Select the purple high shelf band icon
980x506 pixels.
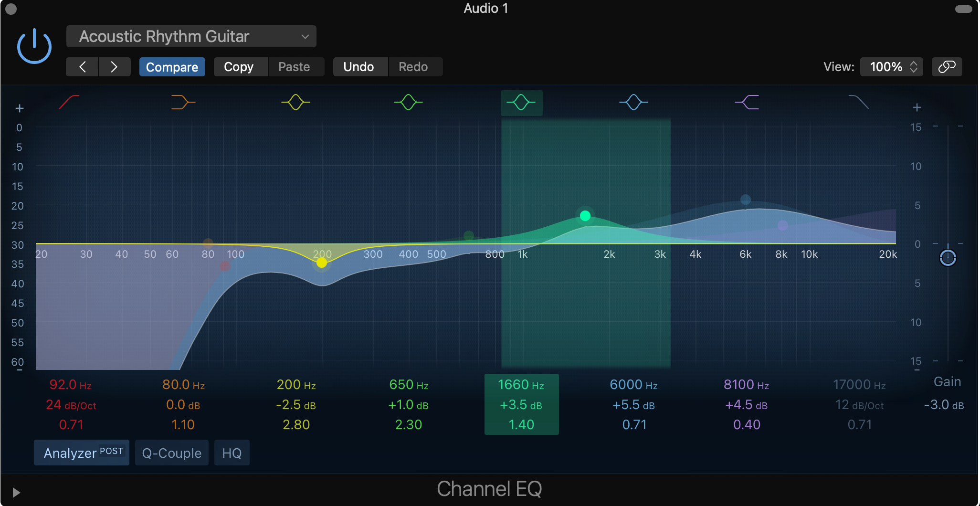coord(747,102)
